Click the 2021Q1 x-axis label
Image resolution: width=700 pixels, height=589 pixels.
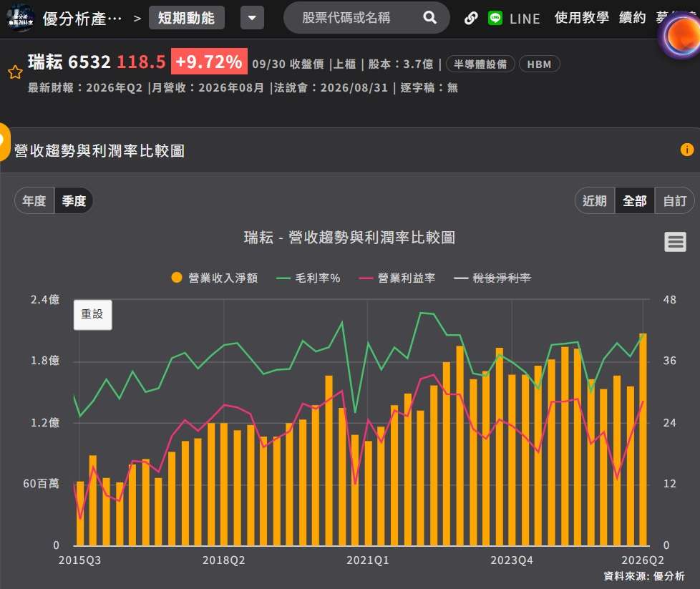pos(368,560)
